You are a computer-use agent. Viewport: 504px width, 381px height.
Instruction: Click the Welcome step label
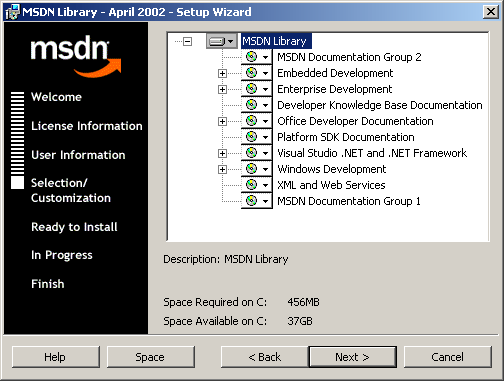[x=56, y=97]
